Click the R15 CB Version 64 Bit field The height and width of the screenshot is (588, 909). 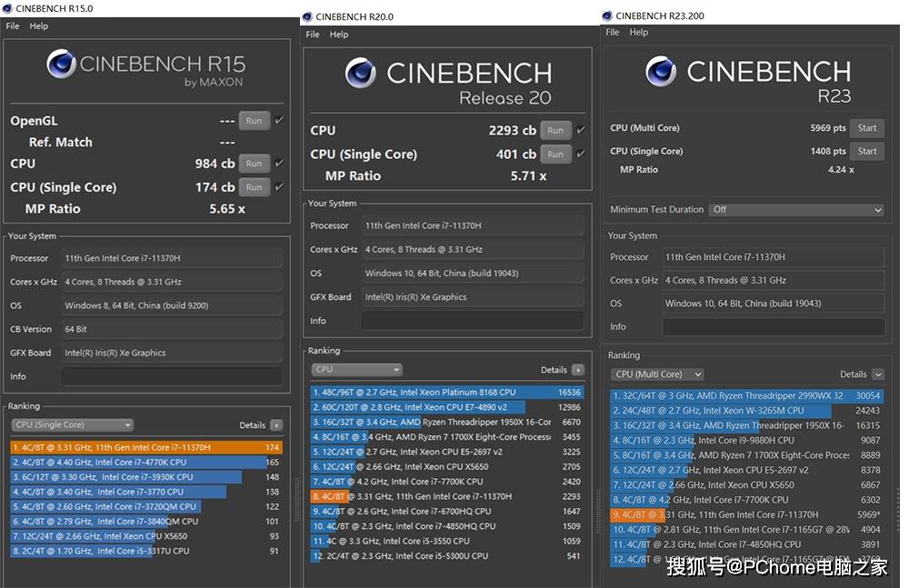(x=172, y=329)
